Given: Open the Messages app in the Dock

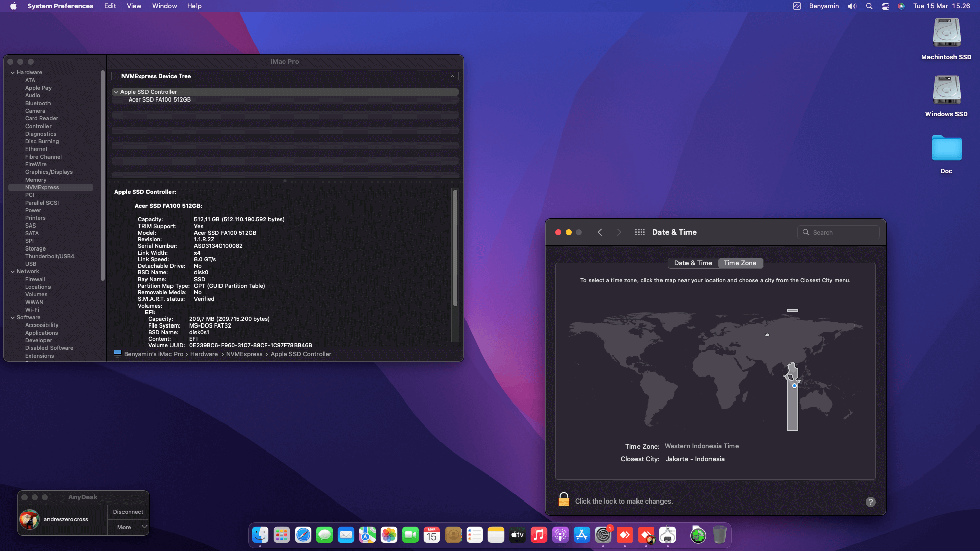Looking at the screenshot, I should tap(325, 535).
